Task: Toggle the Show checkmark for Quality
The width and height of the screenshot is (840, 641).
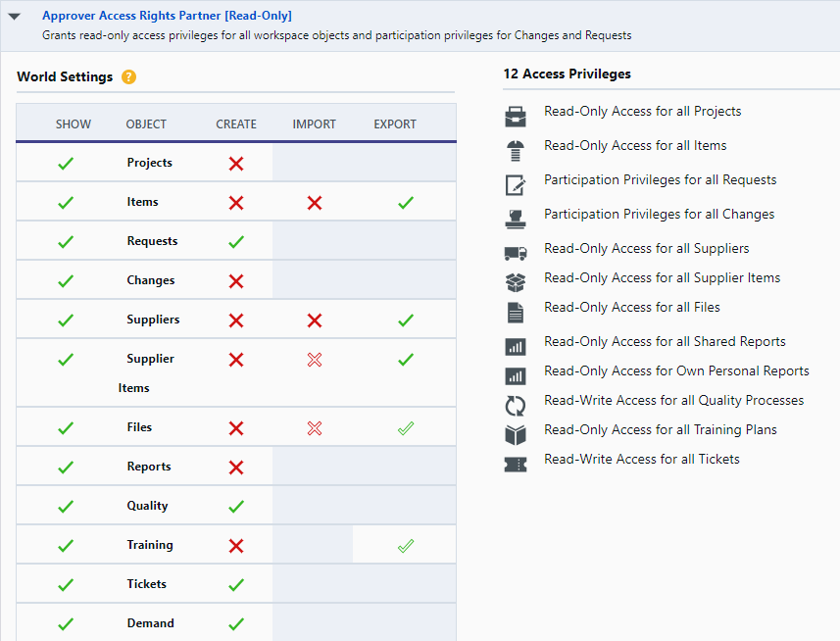Action: click(x=66, y=506)
